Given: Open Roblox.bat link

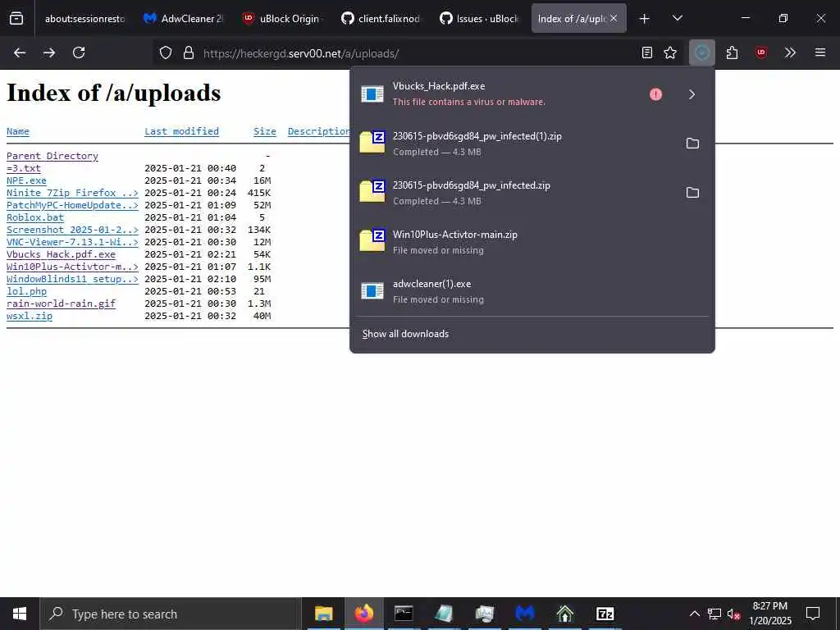Looking at the screenshot, I should point(34,217).
